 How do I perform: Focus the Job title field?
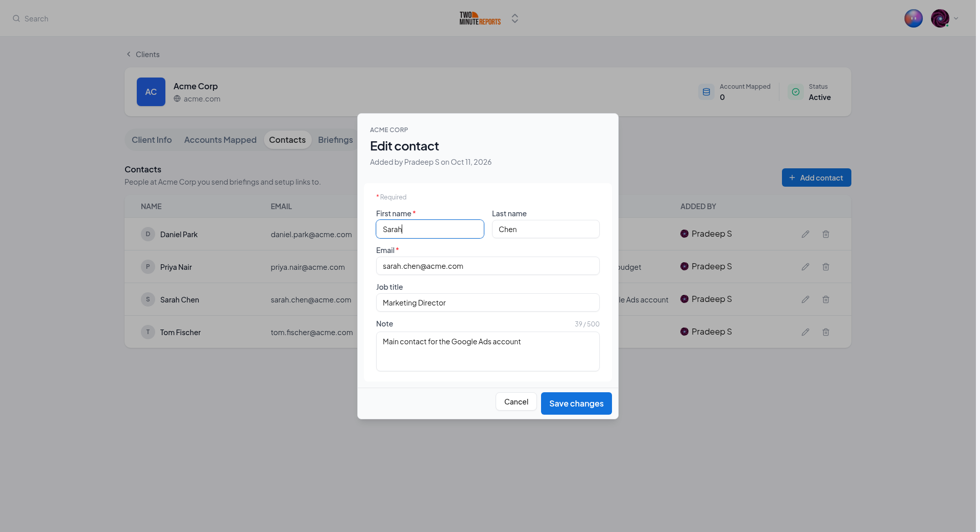pyautogui.click(x=488, y=302)
